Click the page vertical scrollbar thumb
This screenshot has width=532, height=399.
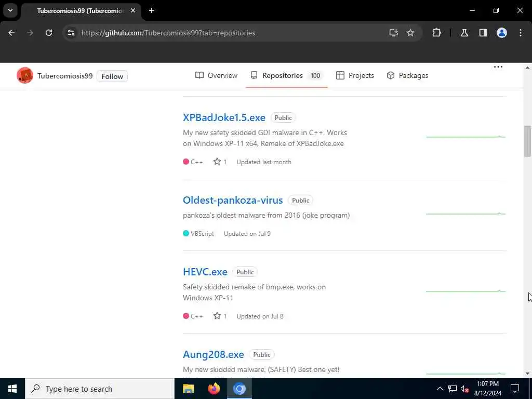pos(527,141)
